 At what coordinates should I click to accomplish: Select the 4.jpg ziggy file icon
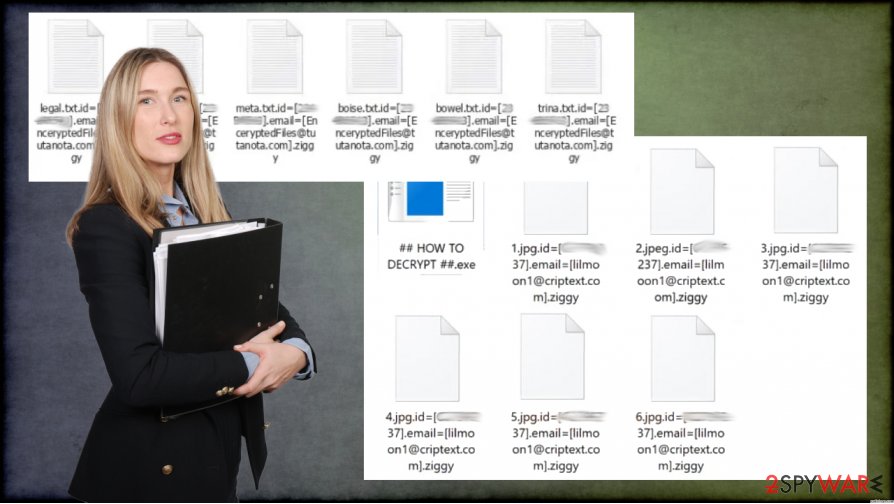click(x=428, y=359)
